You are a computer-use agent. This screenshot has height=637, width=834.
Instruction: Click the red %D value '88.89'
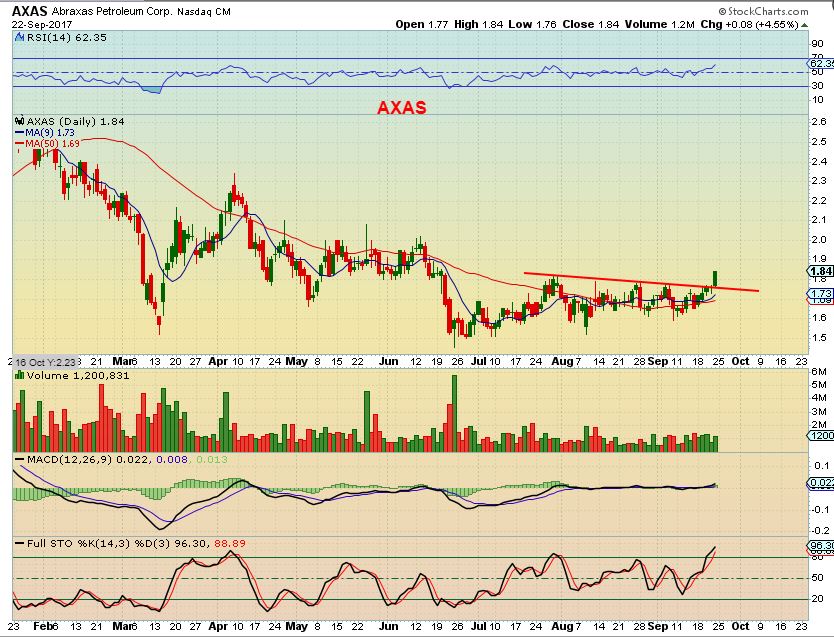pyautogui.click(x=230, y=543)
